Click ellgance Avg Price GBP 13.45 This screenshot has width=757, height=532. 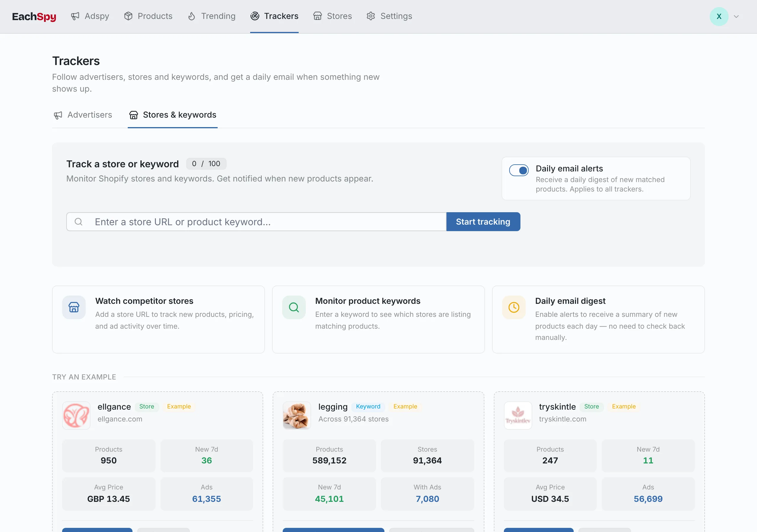109,499
